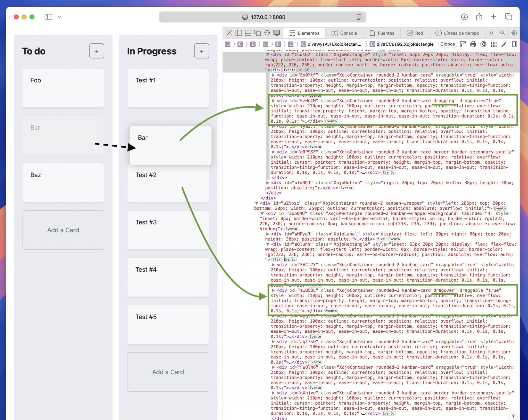This screenshot has height=420, width=528.
Task: Toggle the compositing borders grid icon
Action: coord(494,44)
